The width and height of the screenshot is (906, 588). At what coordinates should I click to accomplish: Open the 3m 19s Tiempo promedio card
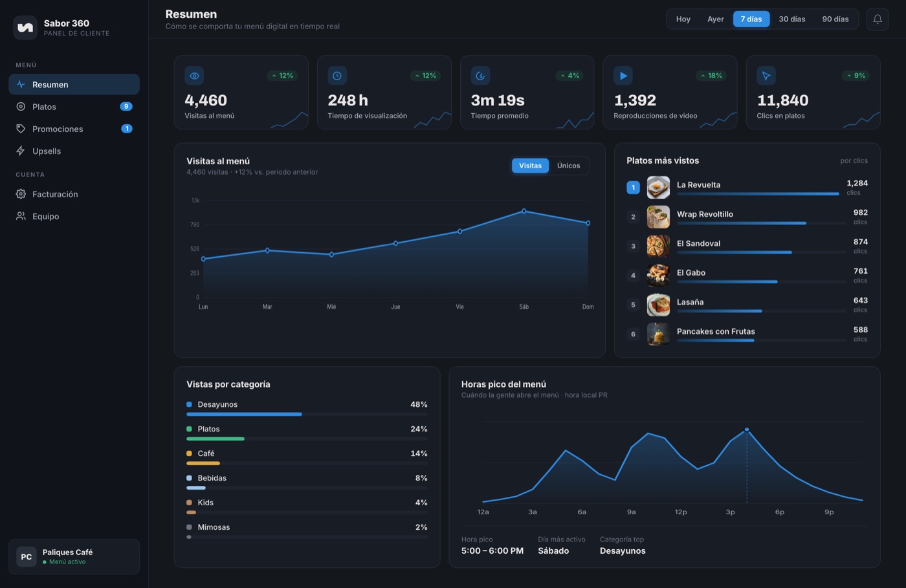527,93
